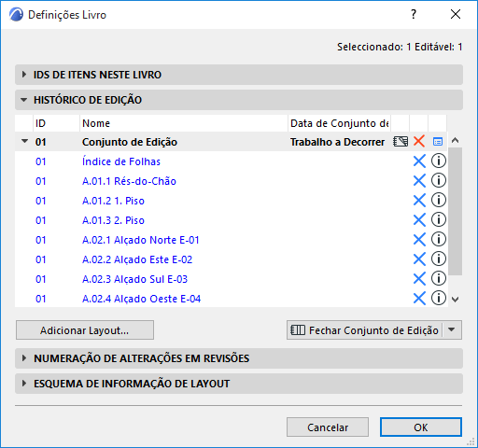The image size is (478, 448).
Task: Show info for A.01.3 2. Piso
Action: pyautogui.click(x=439, y=219)
